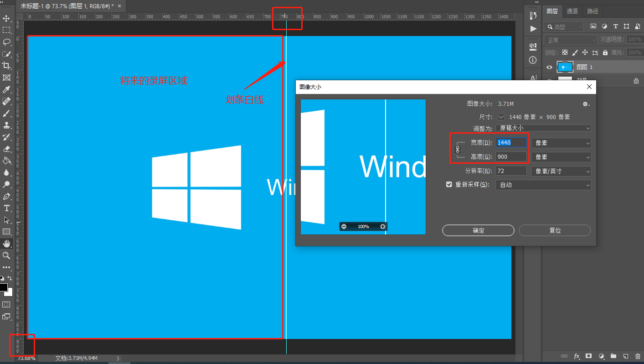Swap foreground and background colors

coord(10,278)
